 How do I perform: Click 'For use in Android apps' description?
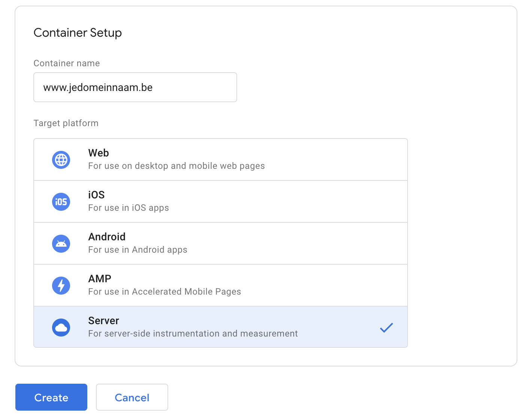[x=137, y=250]
